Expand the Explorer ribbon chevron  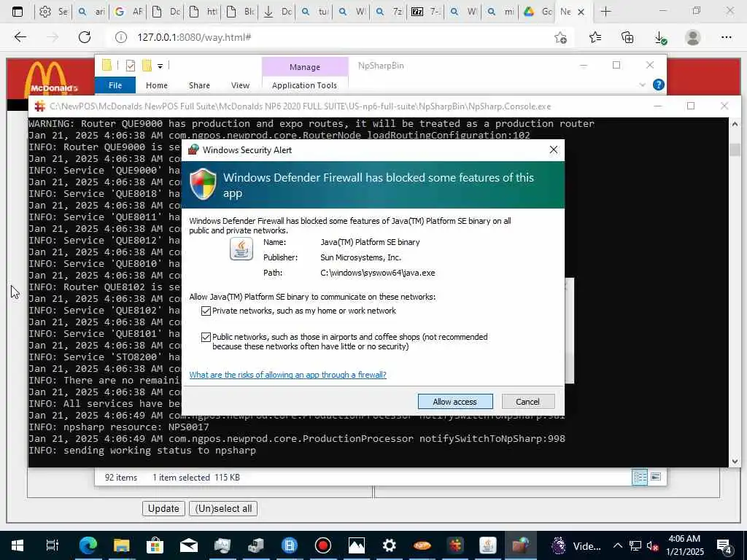[x=642, y=85]
